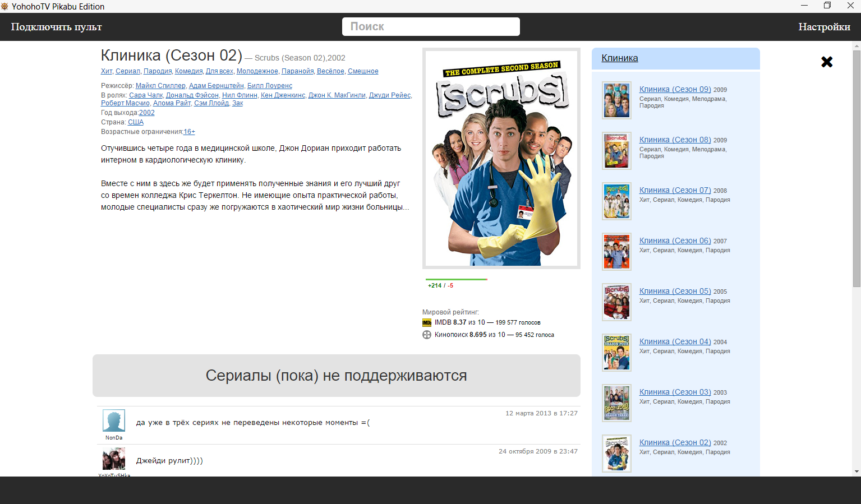This screenshot has width=861, height=504.
Task: Click Season 05 thumbnail in sidebar
Action: point(617,302)
